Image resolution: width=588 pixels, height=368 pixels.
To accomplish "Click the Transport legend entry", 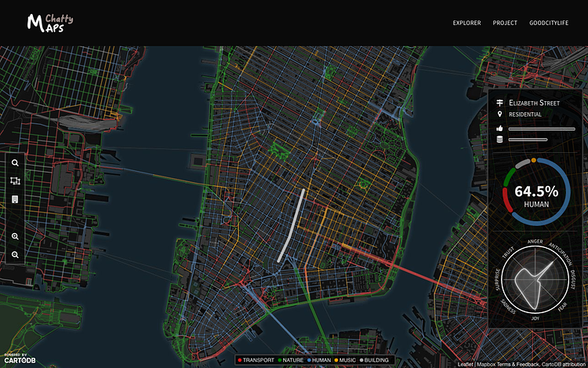I will tap(256, 360).
